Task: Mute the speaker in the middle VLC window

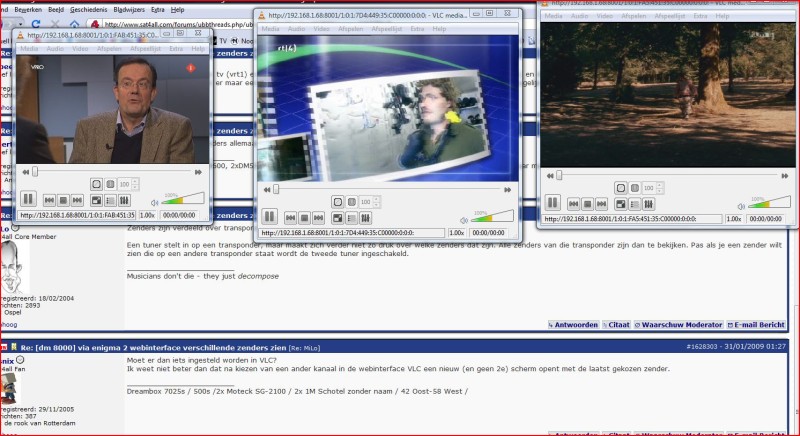Action: tap(463, 219)
